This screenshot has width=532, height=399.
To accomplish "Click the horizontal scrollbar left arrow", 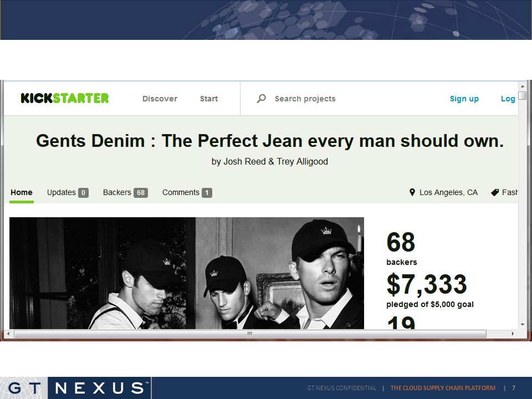I will 8,334.
